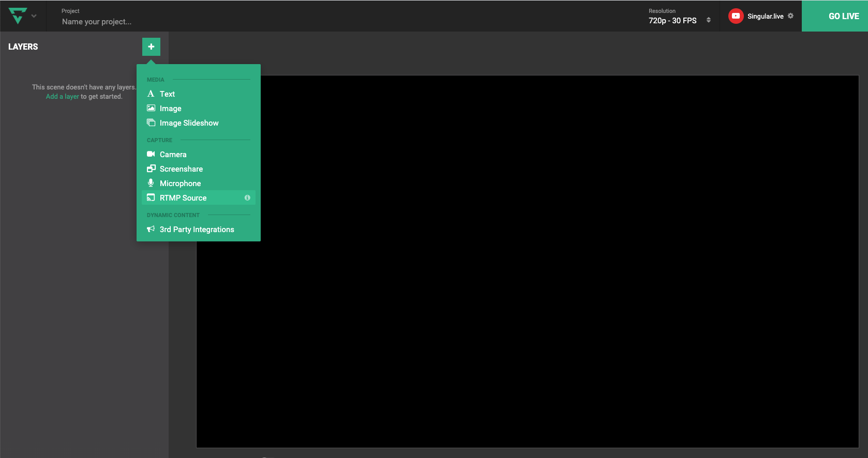The height and width of the screenshot is (458, 868).
Task: Click the RTMP Source cast icon
Action: (x=151, y=197)
